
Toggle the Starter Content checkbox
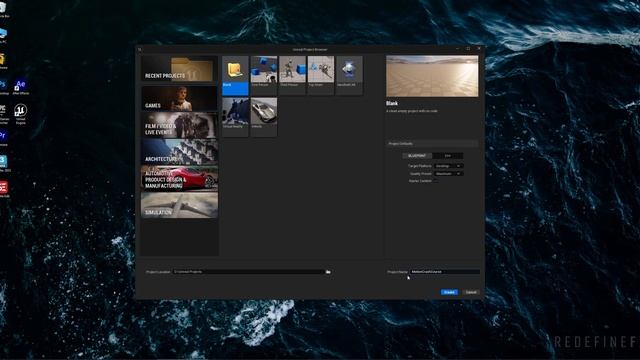pyautogui.click(x=436, y=181)
